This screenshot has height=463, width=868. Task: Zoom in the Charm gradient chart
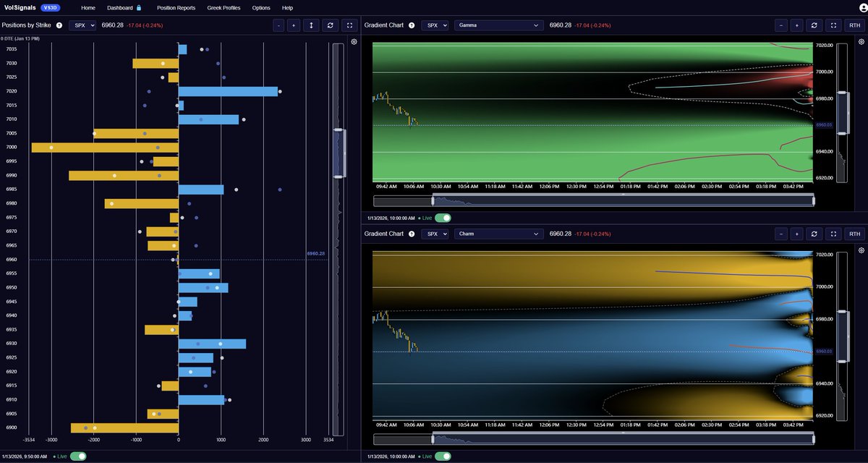[796, 234]
